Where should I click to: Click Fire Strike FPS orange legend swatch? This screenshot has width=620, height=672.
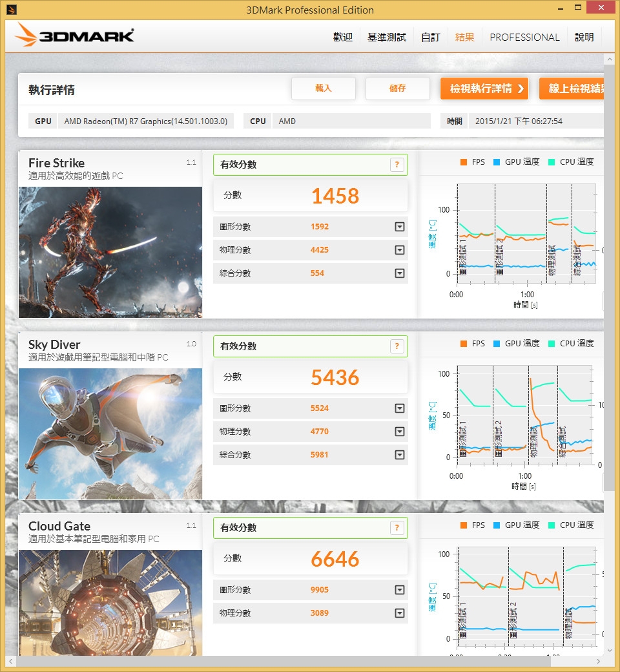[x=463, y=162]
